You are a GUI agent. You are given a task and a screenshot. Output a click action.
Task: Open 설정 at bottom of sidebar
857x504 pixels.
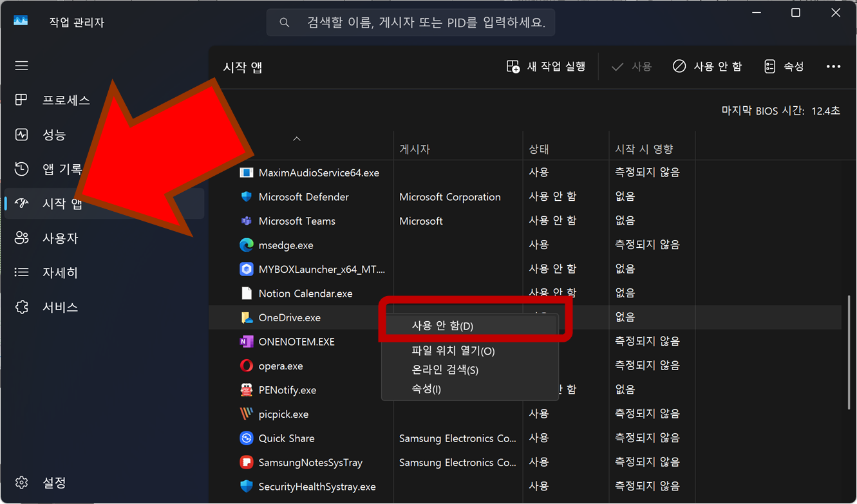coord(104,482)
